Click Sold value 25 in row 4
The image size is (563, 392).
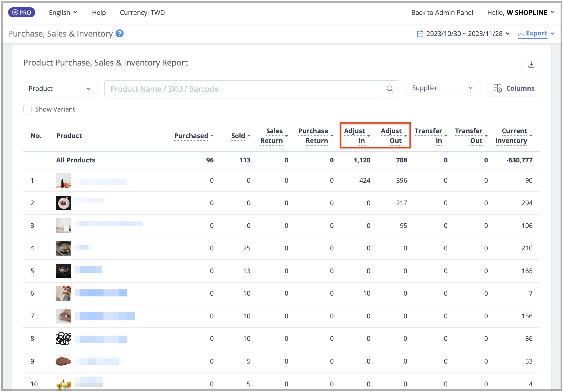[x=247, y=248]
